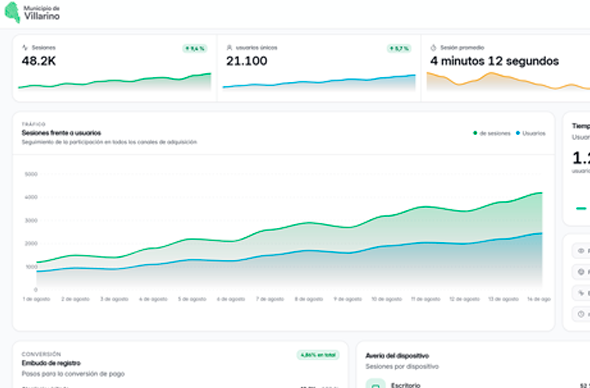Click the TRÁFICO section label
The image size is (590, 388).
(33, 124)
